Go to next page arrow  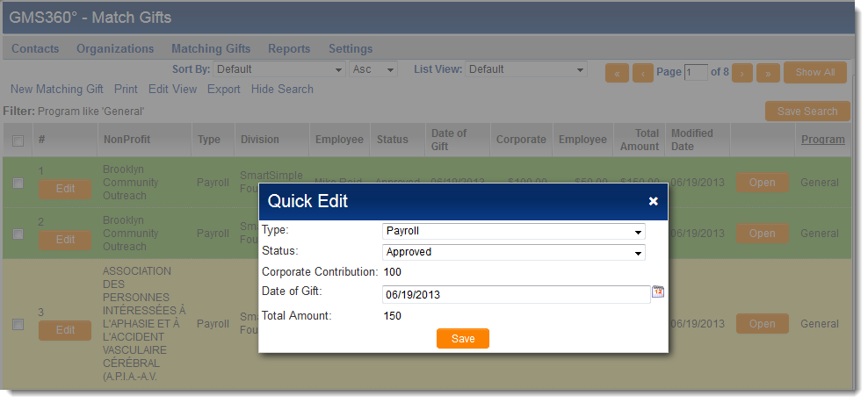click(x=742, y=73)
